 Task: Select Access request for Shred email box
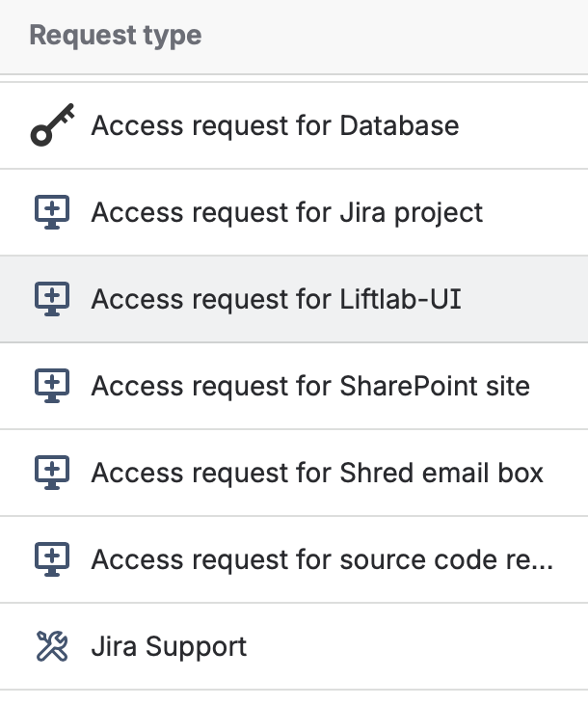tap(317, 473)
